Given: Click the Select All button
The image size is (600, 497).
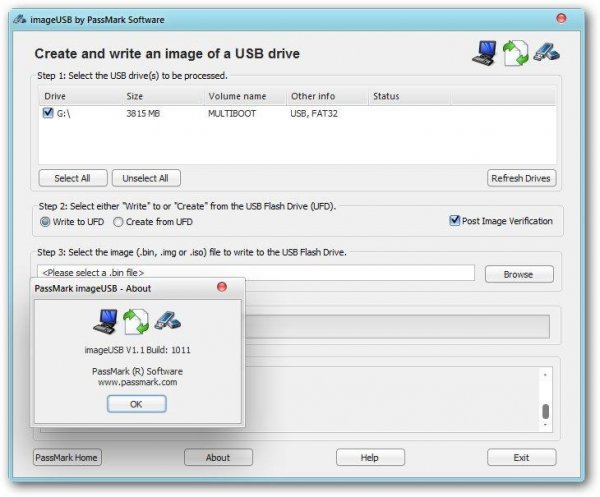Looking at the screenshot, I should coord(73,178).
